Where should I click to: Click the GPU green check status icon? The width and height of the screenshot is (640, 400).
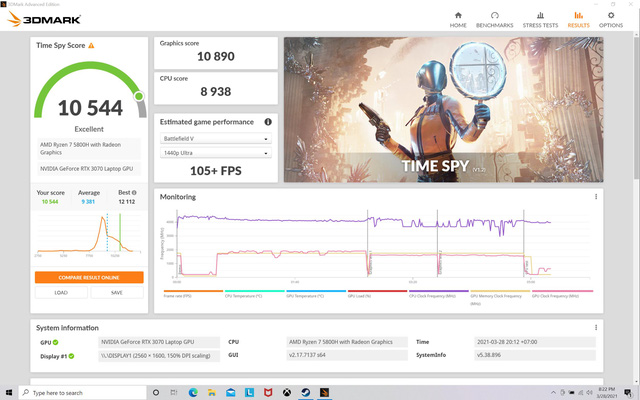(x=56, y=342)
